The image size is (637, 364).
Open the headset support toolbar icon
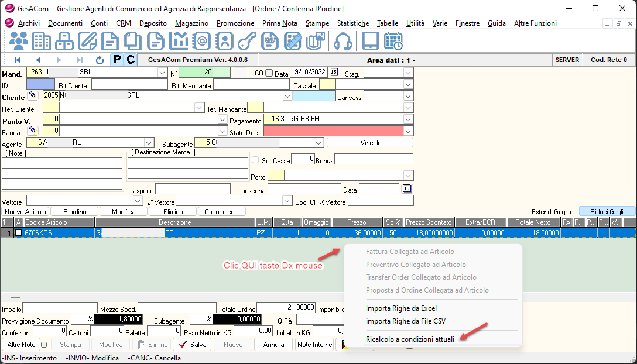click(343, 41)
